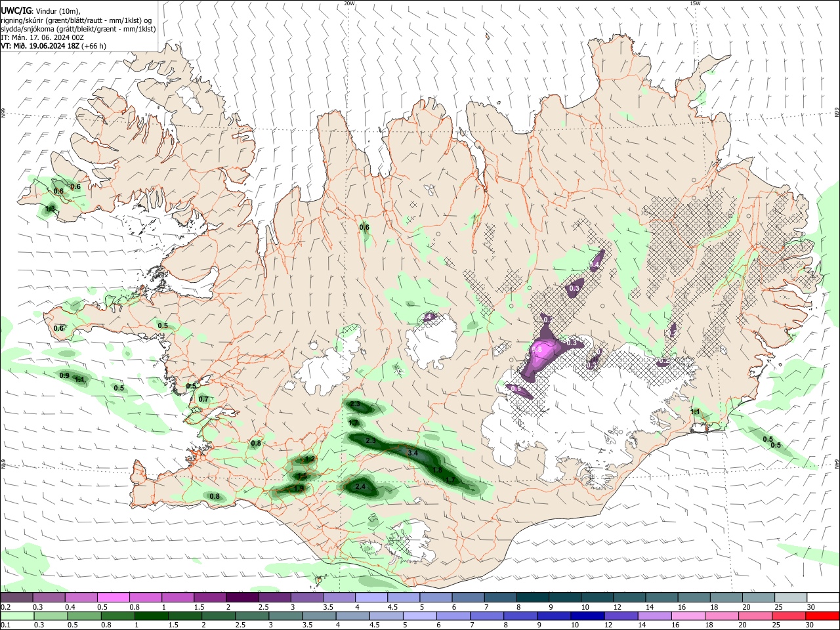Click the slydda/snjókoma legend description line
Image resolution: width=840 pixels, height=630 pixels.
pos(78,29)
